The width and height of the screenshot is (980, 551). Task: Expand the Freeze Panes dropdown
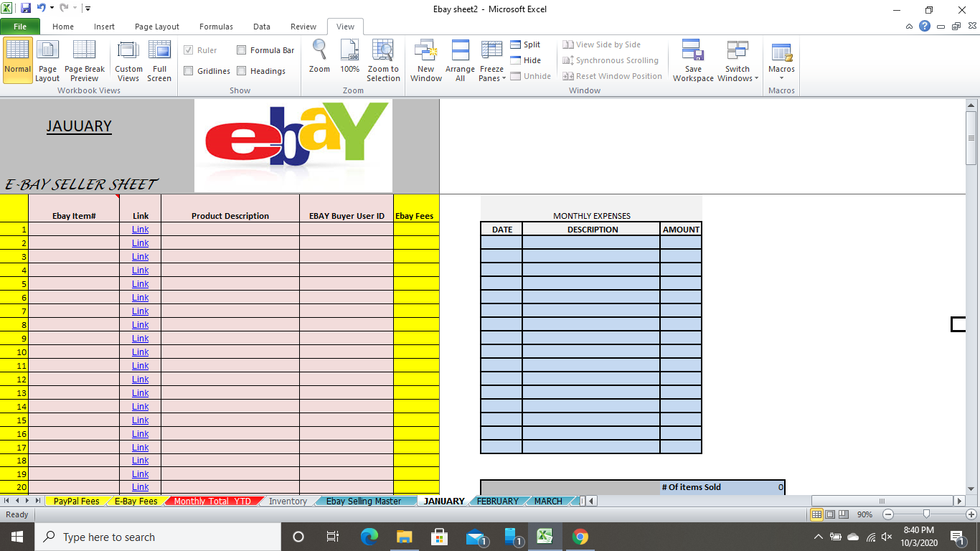point(492,74)
